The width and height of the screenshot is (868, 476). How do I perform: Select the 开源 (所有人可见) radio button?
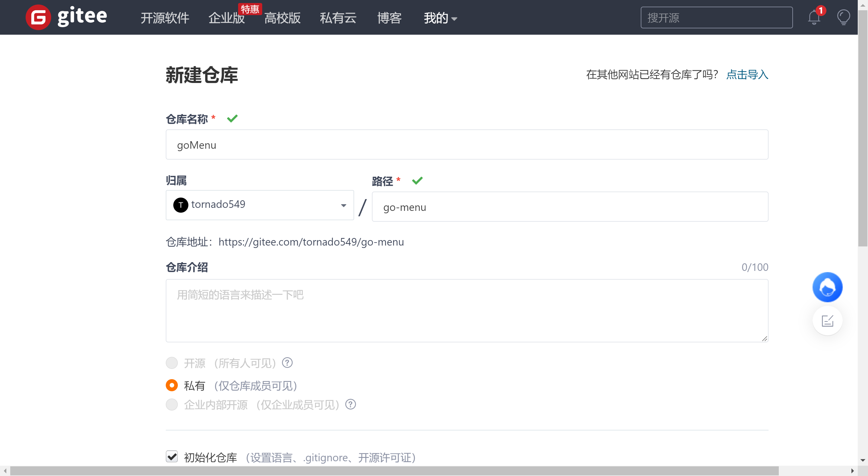[x=171, y=363]
